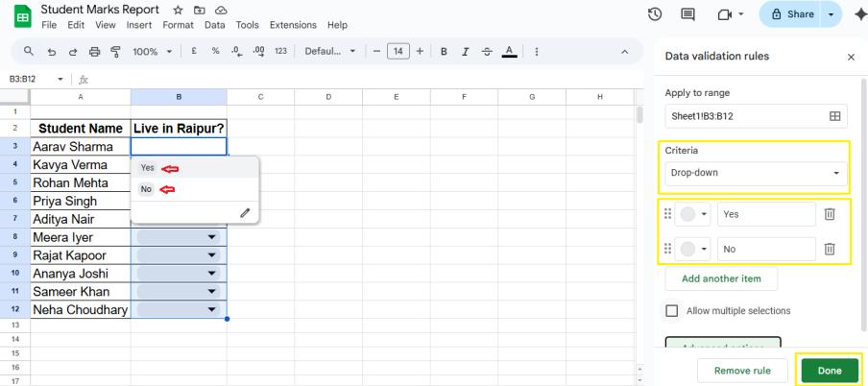Screen dimensions: 868x386
Task: Open the comments icon
Action: tap(687, 14)
